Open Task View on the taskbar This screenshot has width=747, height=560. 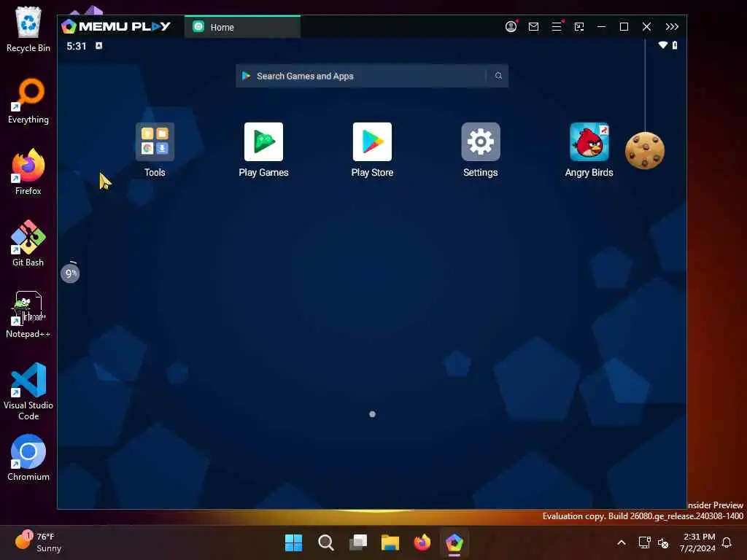[x=358, y=542]
